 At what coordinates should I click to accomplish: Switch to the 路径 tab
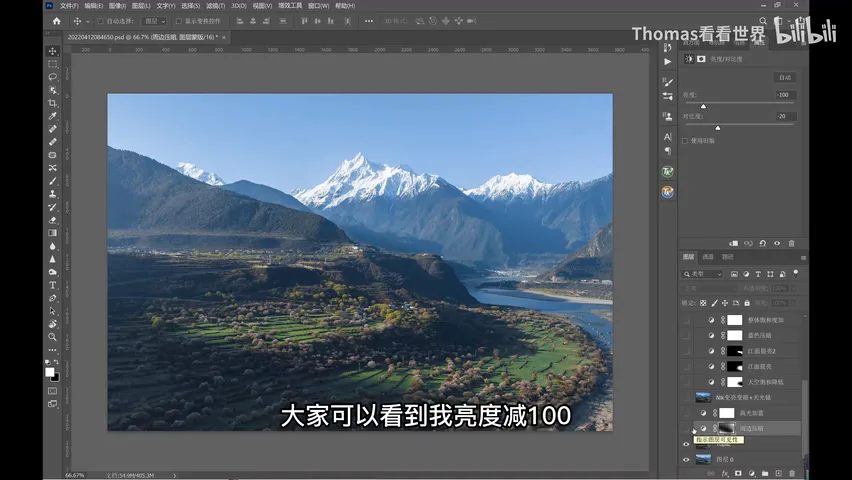tap(728, 257)
